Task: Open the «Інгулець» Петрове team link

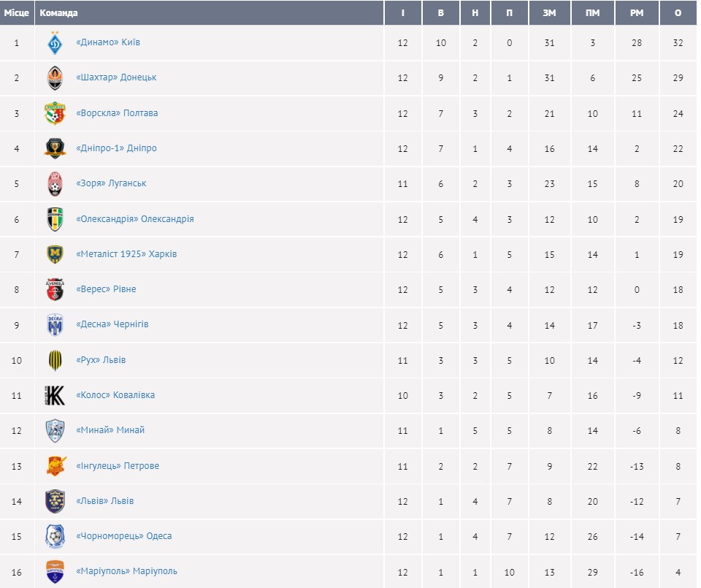Action: click(117, 466)
